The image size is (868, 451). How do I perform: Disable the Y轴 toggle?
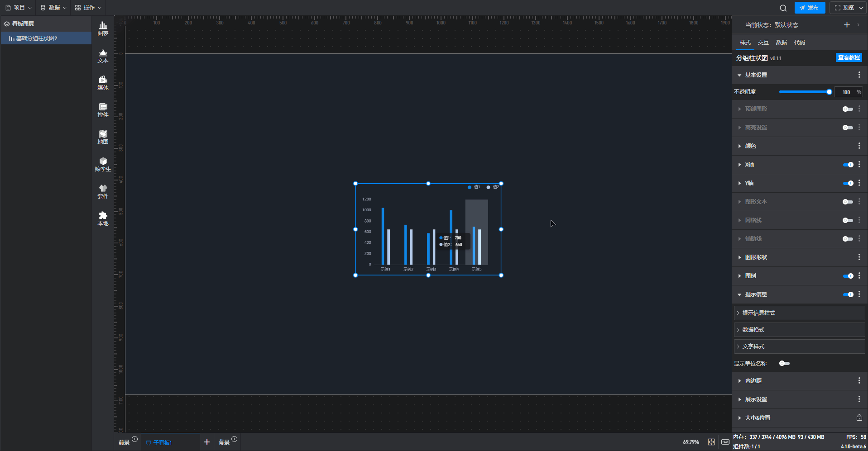coord(848,183)
